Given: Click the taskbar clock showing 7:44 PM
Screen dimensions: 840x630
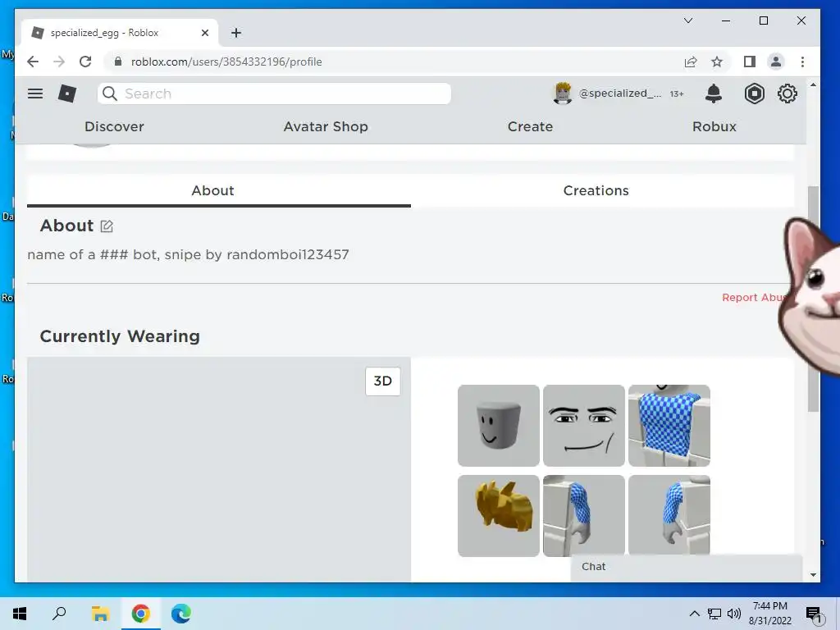Looking at the screenshot, I should (769, 614).
